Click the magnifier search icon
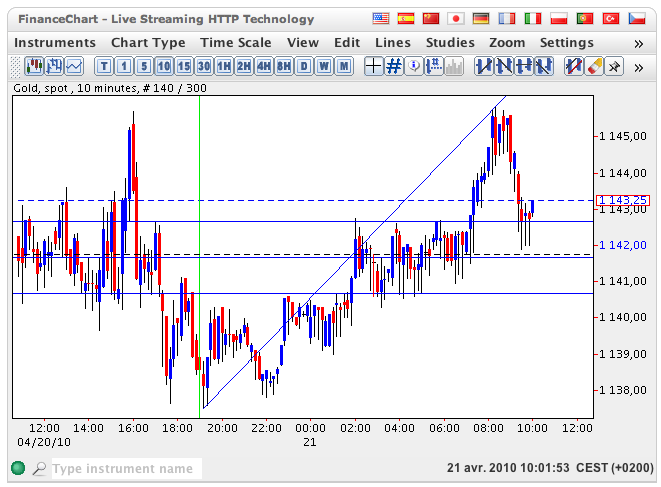The width and height of the screenshot is (661, 487). click(39, 468)
